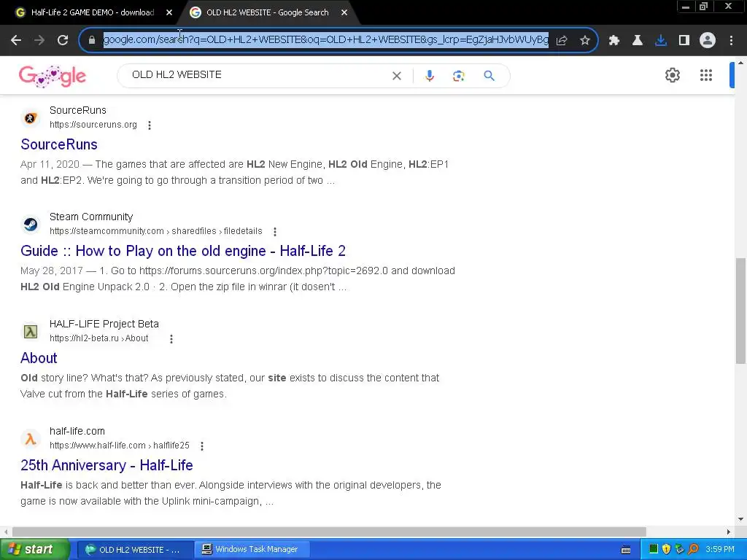Image resolution: width=747 pixels, height=560 pixels.
Task: Click the green task manager tray icon
Action: point(653,549)
